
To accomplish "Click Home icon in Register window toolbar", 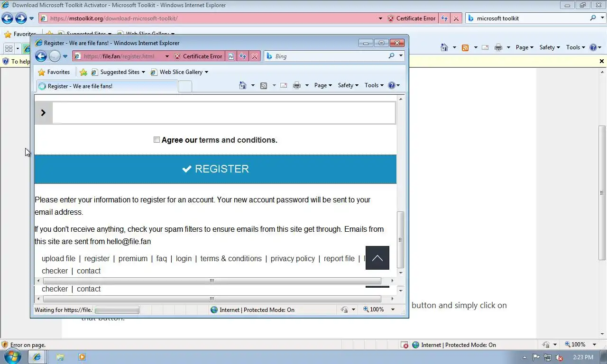I will coord(243,85).
